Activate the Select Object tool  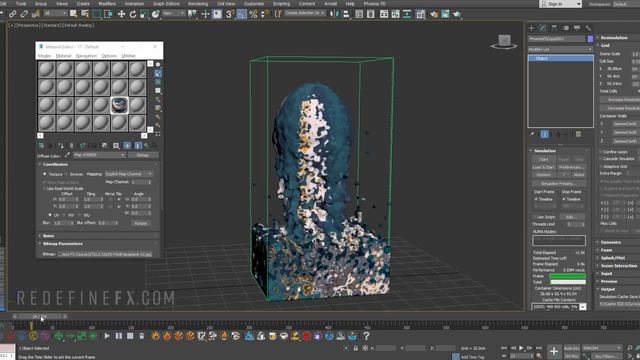(x=73, y=14)
